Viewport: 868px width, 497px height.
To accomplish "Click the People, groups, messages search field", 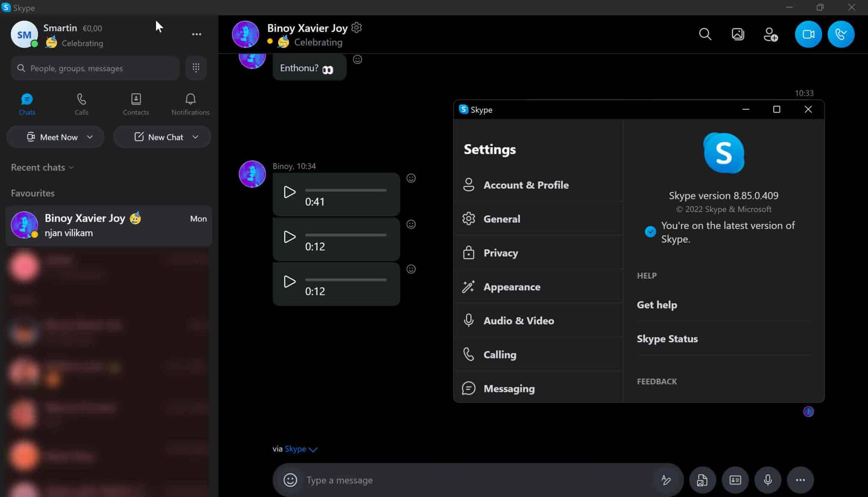I will tap(95, 68).
